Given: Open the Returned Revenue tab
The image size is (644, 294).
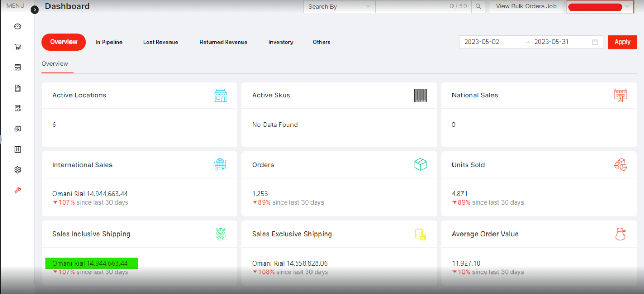Looking at the screenshot, I should tap(223, 42).
